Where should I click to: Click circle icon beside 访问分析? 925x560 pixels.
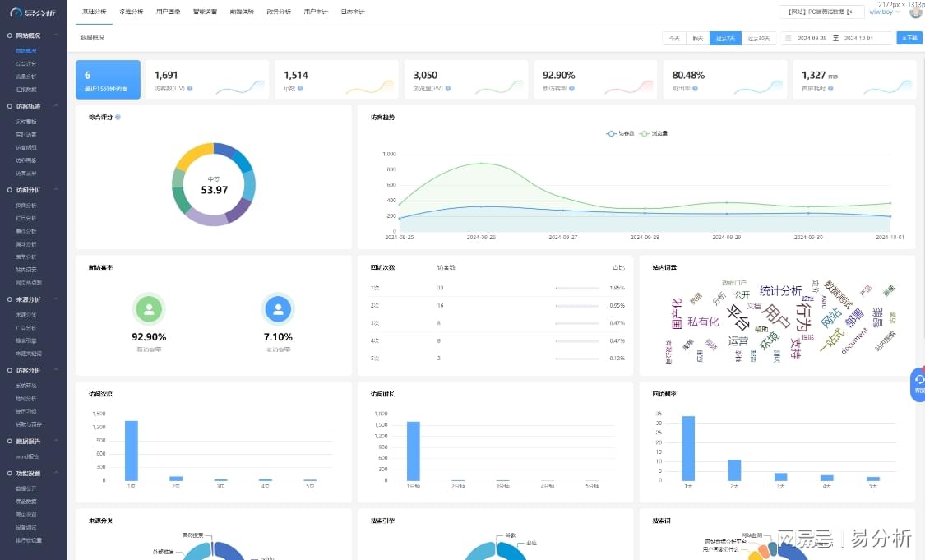9,190
